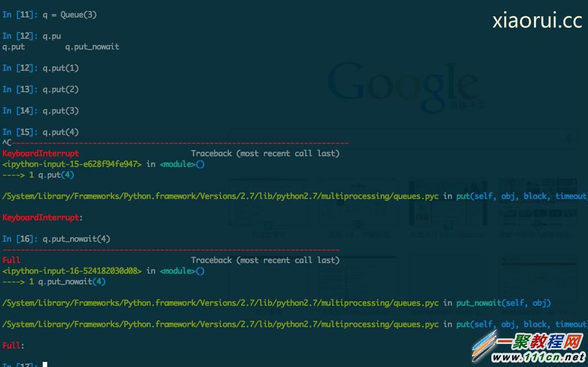This screenshot has height=367, width=588.
Task: Click '<ipython-input-15-e628f94fe947>'
Action: pyautogui.click(x=72, y=164)
